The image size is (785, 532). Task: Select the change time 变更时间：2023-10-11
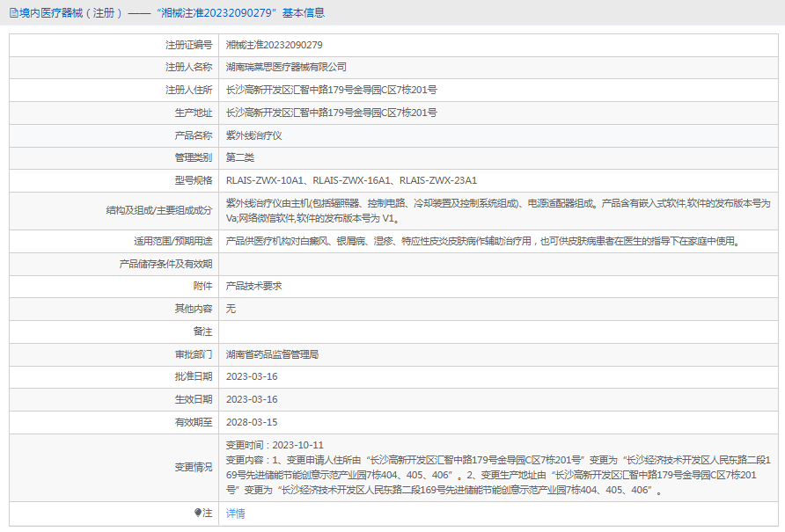point(275,446)
